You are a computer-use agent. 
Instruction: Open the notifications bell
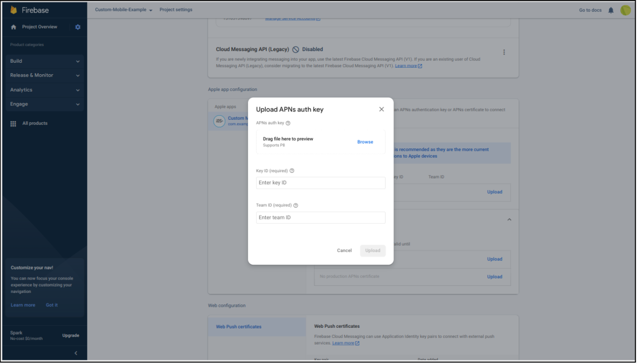click(x=611, y=10)
